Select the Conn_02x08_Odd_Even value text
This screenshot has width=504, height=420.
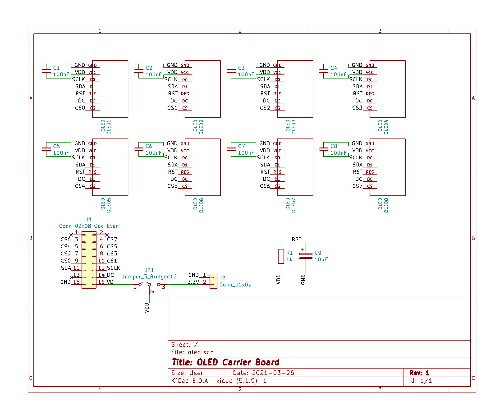click(x=89, y=226)
